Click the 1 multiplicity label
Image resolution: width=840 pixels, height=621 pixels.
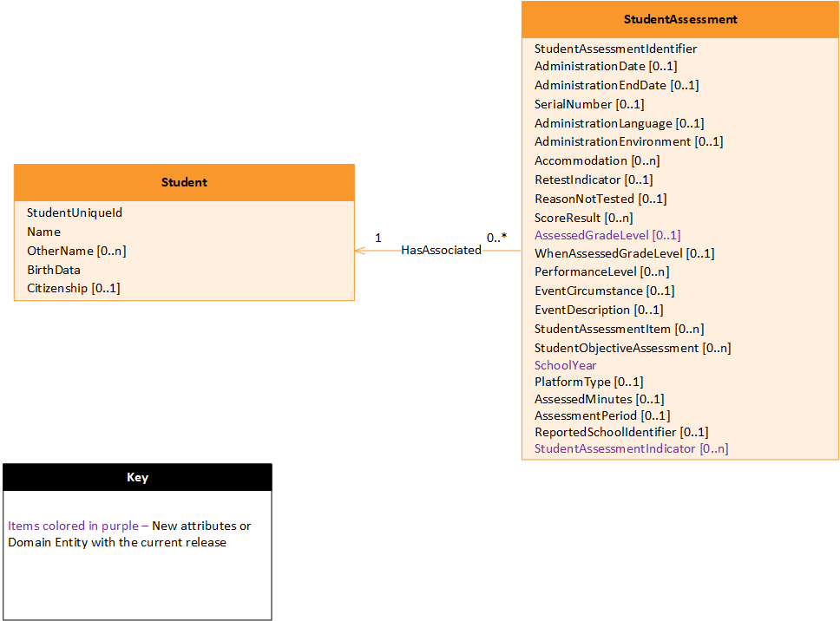[x=377, y=238]
